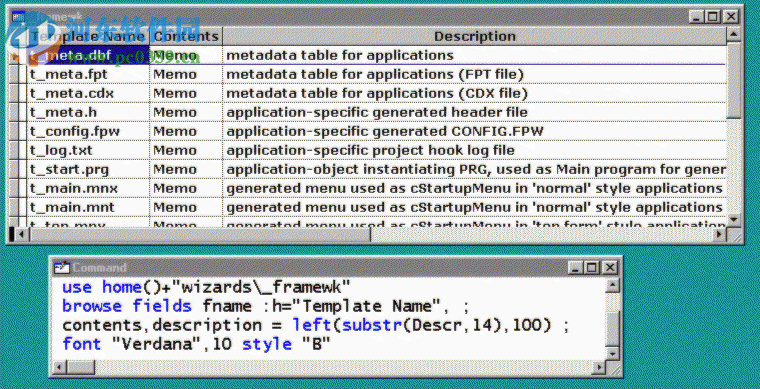Open Memo in the t_meta.h row
This screenshot has width=760, height=389.
pos(186,112)
